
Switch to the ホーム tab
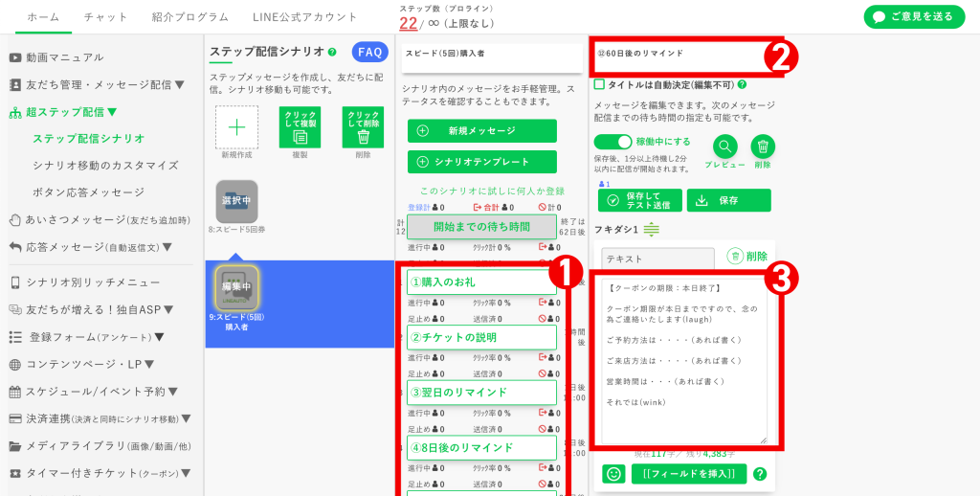pyautogui.click(x=44, y=17)
